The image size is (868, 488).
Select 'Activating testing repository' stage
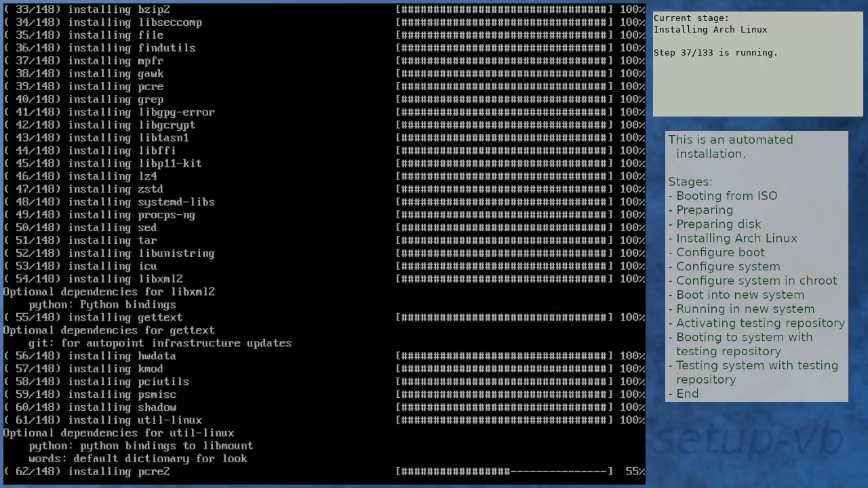[761, 323]
